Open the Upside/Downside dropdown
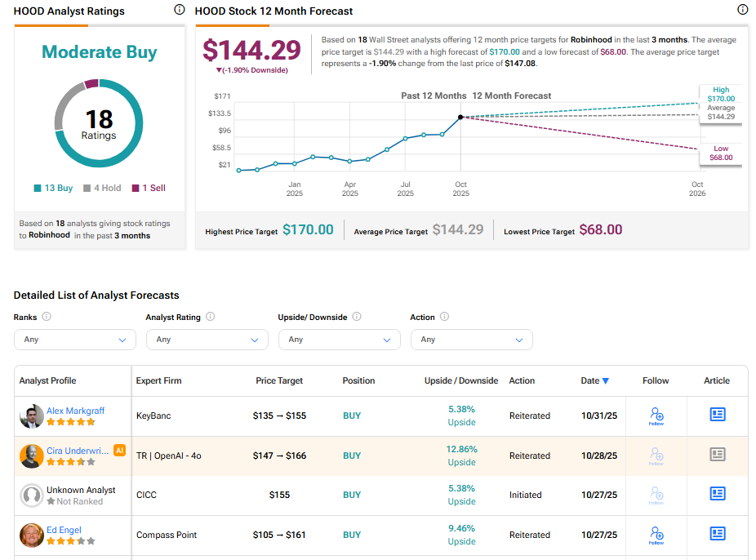Image resolution: width=756 pixels, height=560 pixels. [x=339, y=340]
